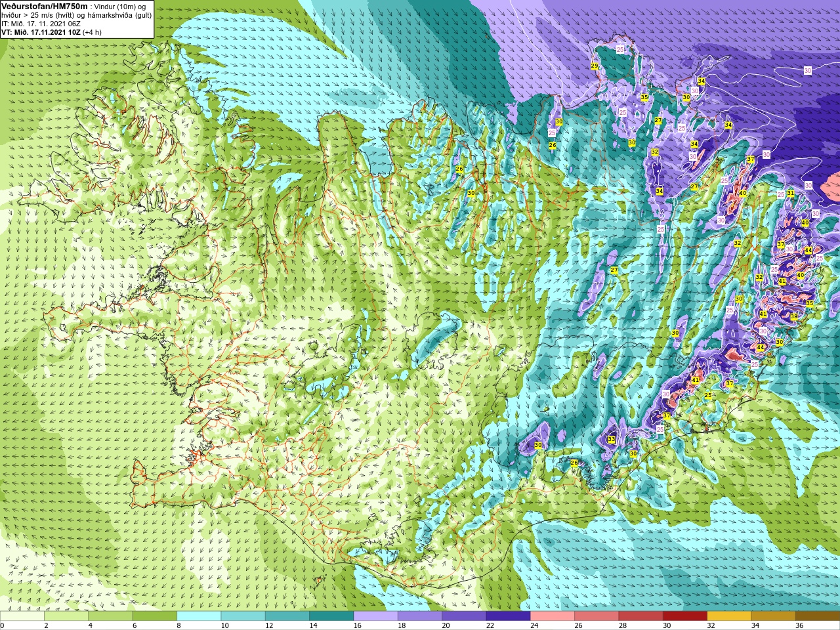Click the 'hámarkshviða (gult)' header text
The height and width of the screenshot is (630, 840).
119,15
